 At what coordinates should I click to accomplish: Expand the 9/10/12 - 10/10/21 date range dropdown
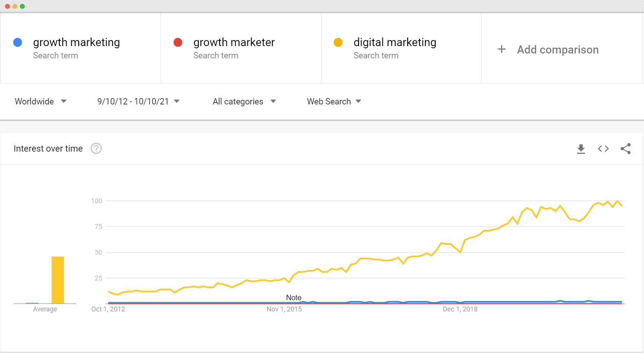[x=138, y=101]
